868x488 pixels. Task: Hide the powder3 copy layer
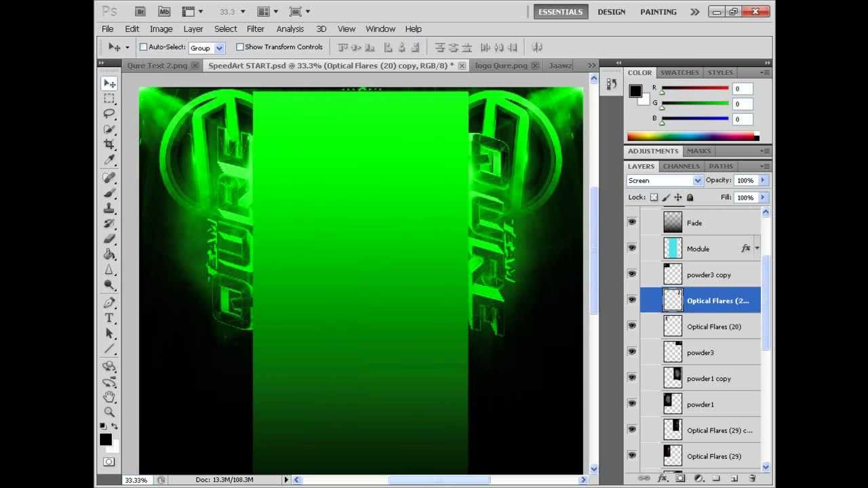(632, 274)
